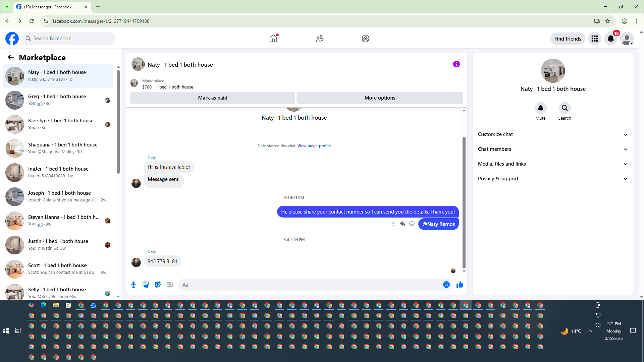Open the View buyer profile link

click(x=314, y=146)
